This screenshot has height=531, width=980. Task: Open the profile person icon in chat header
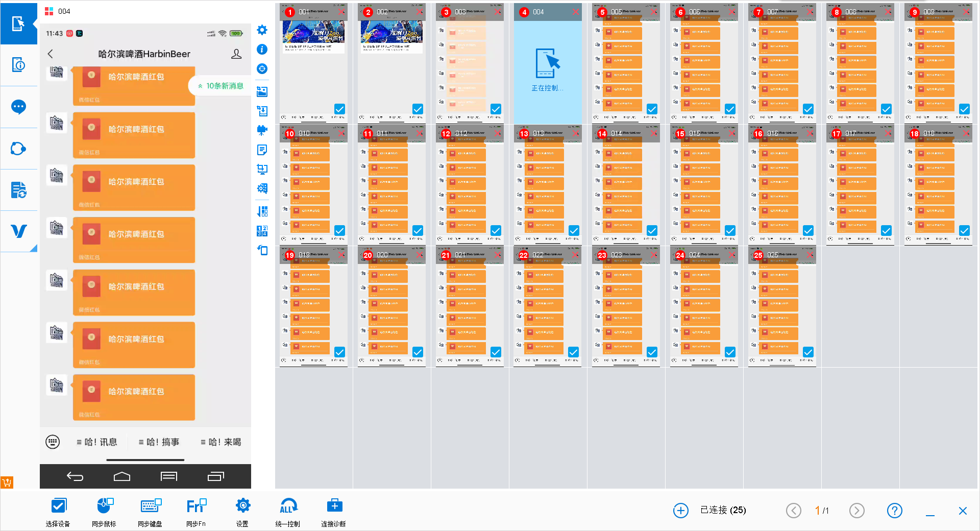[x=236, y=54]
